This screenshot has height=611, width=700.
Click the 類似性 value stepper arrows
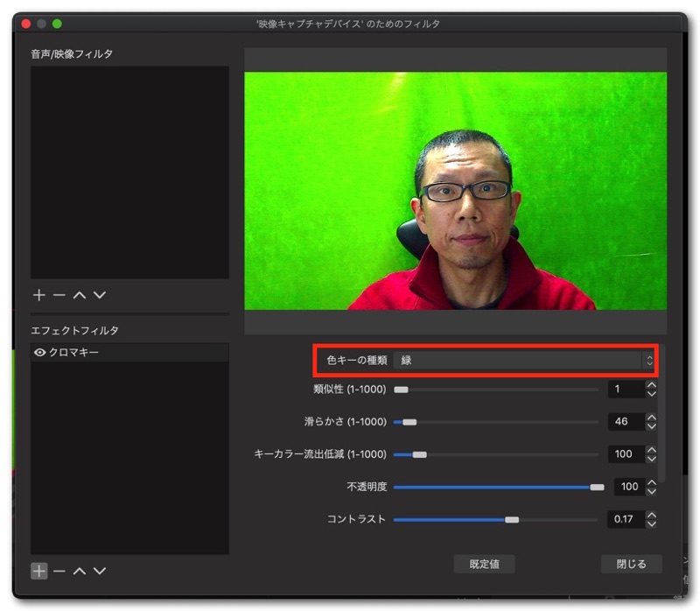[x=650, y=389]
